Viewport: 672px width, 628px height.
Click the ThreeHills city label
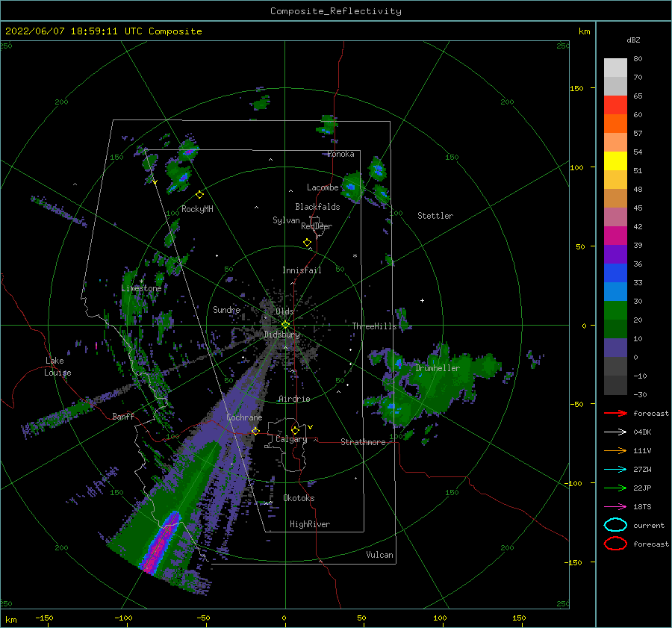[x=375, y=326]
